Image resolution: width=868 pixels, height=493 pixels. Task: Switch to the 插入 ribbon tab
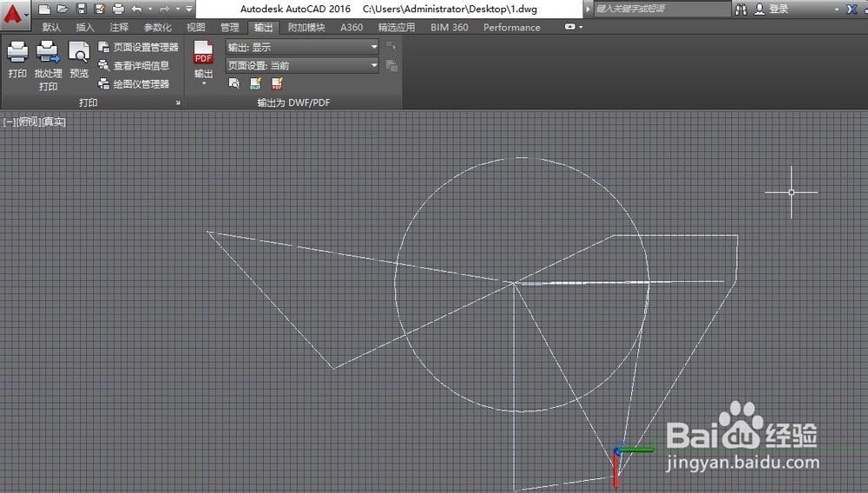coord(85,27)
